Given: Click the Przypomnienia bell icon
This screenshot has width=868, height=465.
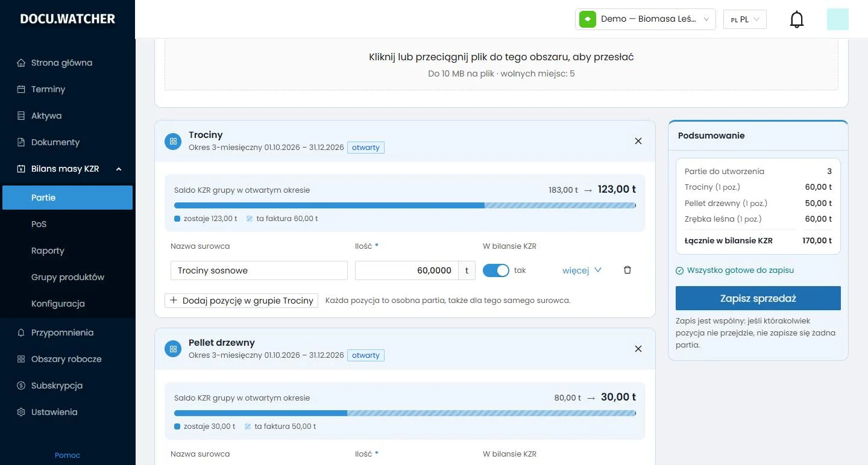Looking at the screenshot, I should point(21,332).
